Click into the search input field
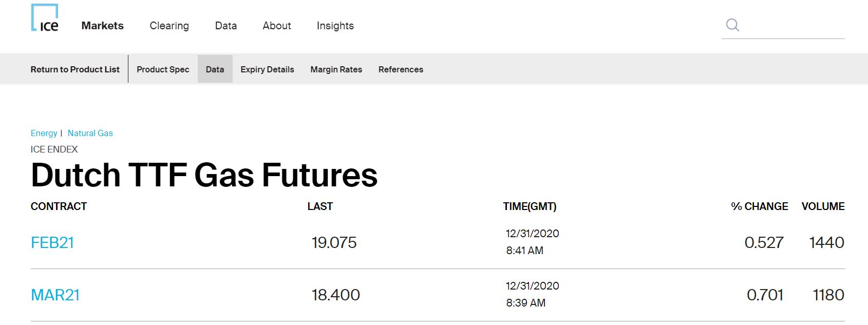 click(x=792, y=25)
